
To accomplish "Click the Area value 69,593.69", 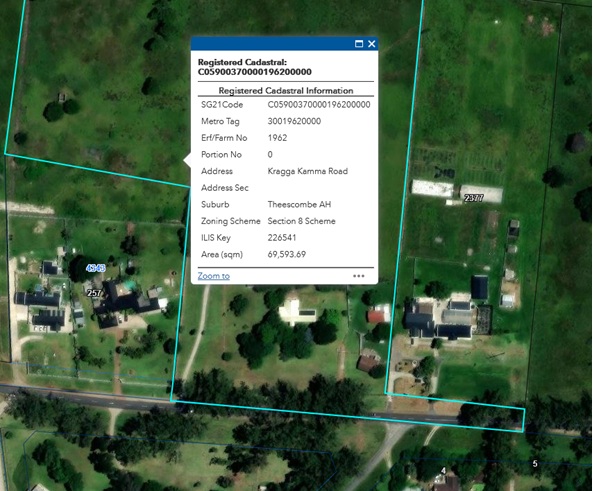I will pyautogui.click(x=287, y=255).
